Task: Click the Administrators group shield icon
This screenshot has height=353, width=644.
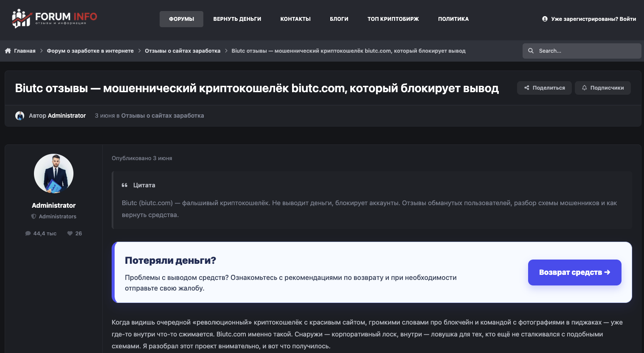Action: 34,217
